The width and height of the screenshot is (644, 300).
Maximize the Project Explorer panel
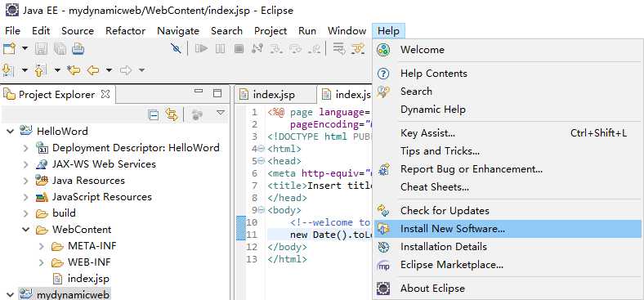click(217, 93)
